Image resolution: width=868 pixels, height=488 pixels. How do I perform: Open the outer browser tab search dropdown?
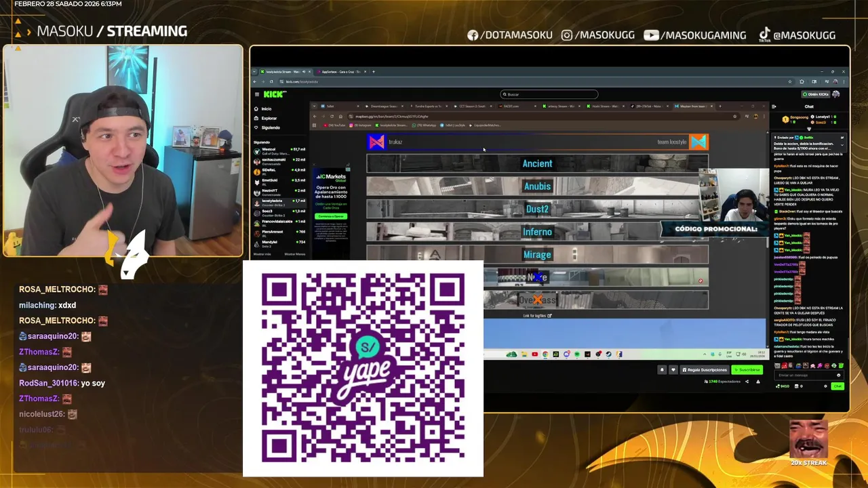(x=254, y=72)
